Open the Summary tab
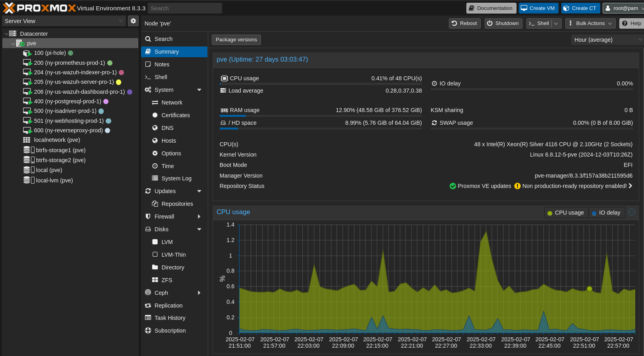 pyautogui.click(x=174, y=52)
